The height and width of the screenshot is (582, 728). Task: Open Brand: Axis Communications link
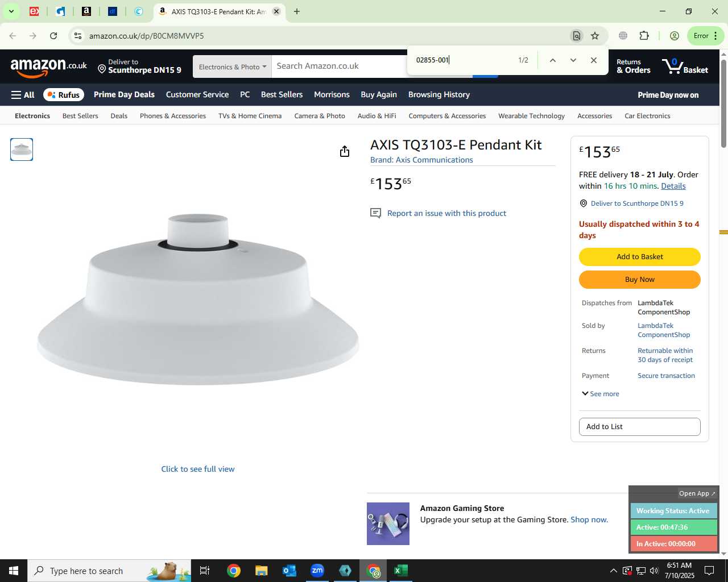click(x=421, y=160)
